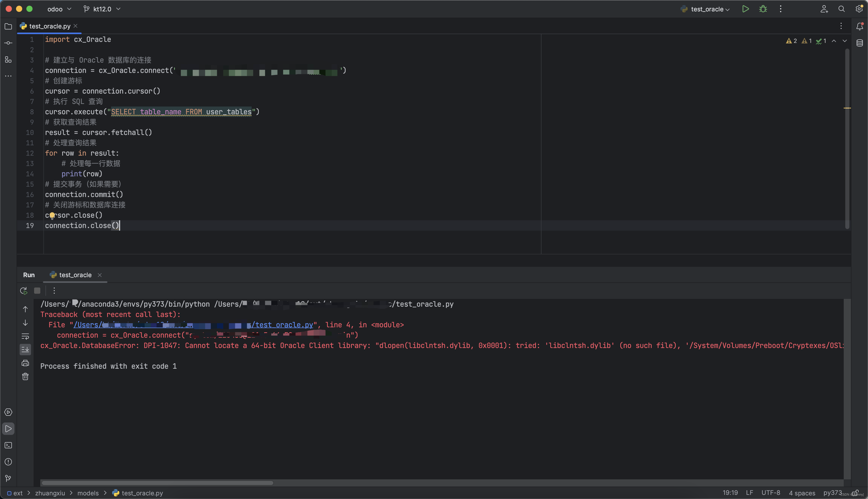Open IDE settings gear icon
This screenshot has height=499, width=868.
859,9
